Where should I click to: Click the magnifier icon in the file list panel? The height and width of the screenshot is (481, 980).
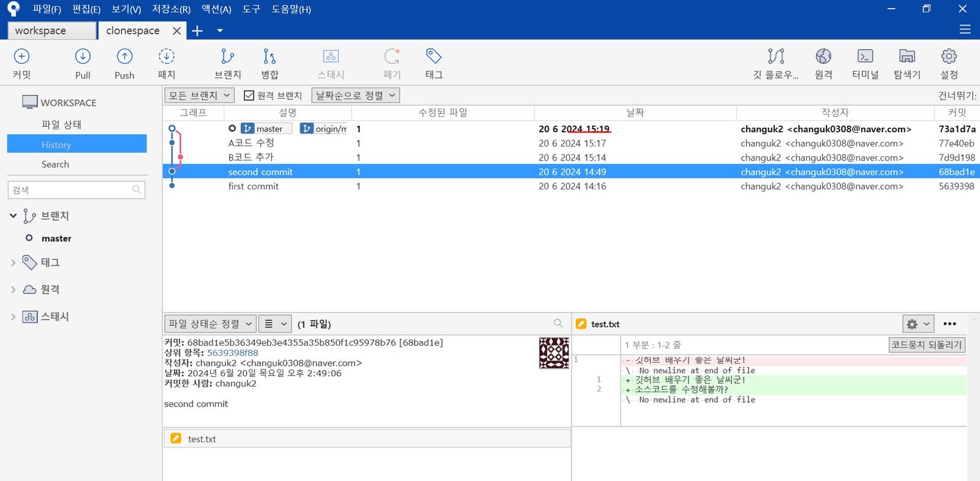coord(558,323)
